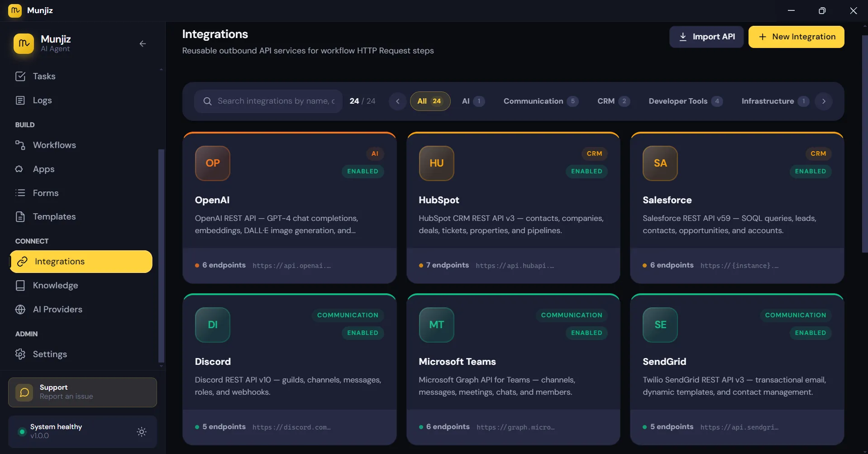
Task: Click the CRM tag on HubSpot card
Action: [x=594, y=153]
